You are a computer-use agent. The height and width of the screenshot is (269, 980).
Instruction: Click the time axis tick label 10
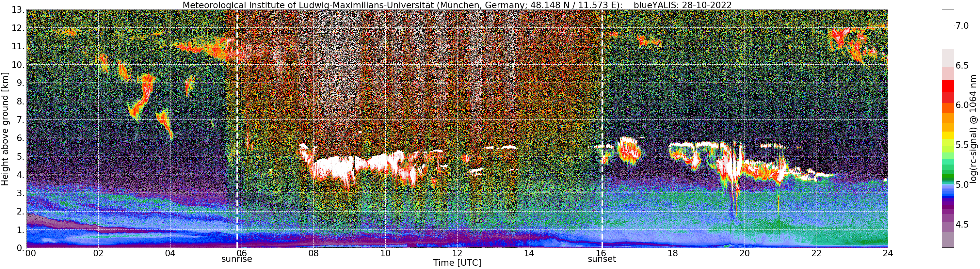[x=385, y=253]
